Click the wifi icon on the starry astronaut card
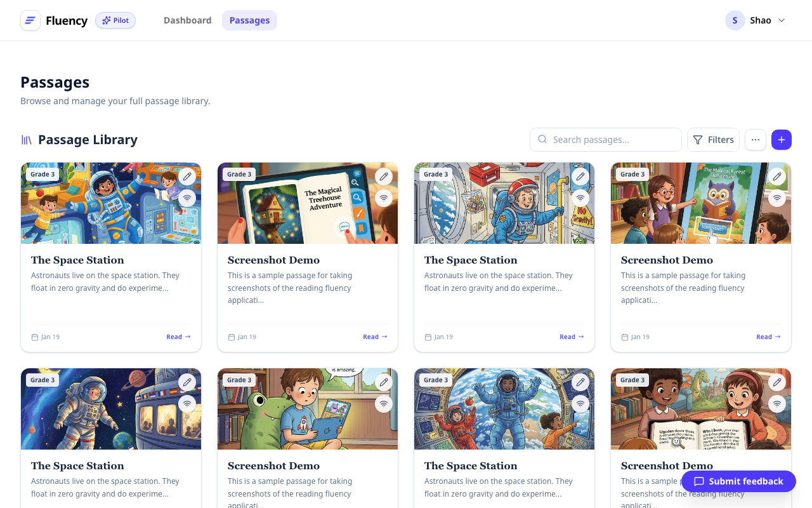812x508 pixels. point(187,404)
